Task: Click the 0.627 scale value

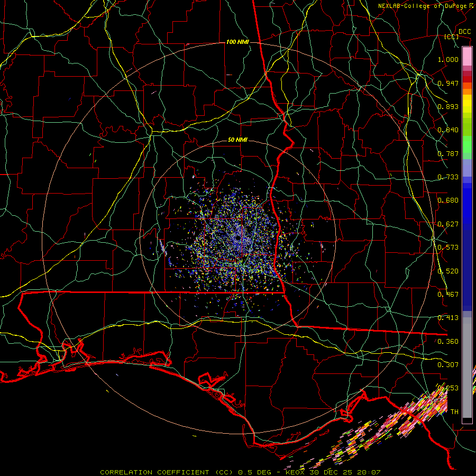Action: (448, 224)
